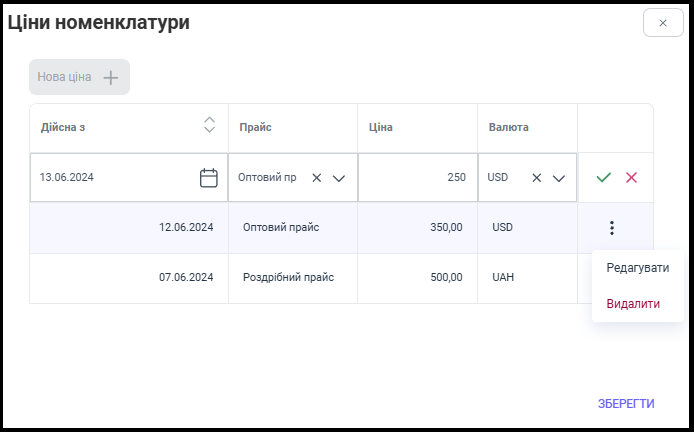694x432 pixels.
Task: Sort by Дійсна з column arrows
Action: [x=209, y=125]
